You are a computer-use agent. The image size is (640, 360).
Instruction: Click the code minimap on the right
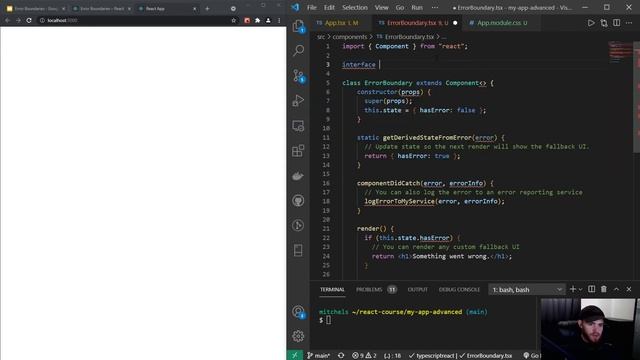pos(620,53)
